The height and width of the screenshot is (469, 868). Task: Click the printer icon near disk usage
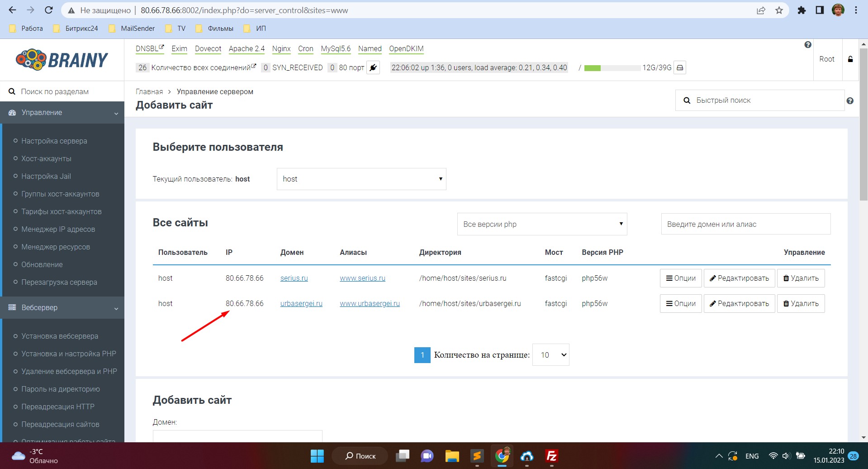[x=680, y=67]
